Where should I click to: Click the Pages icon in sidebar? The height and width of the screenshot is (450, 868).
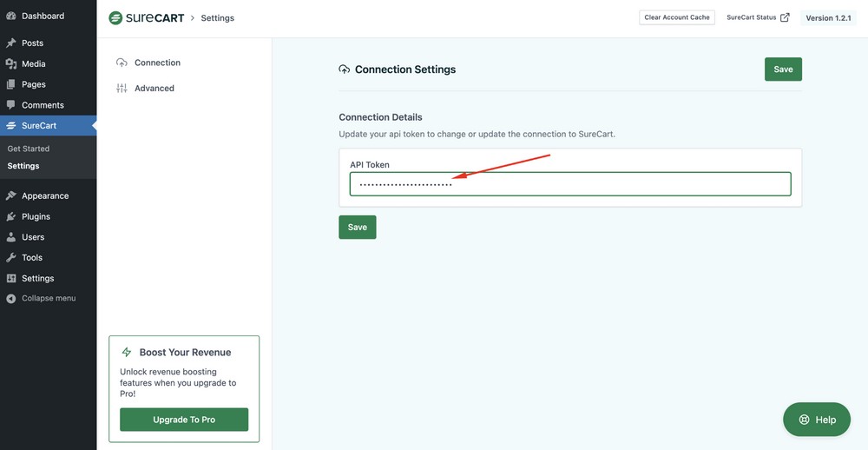tap(11, 84)
